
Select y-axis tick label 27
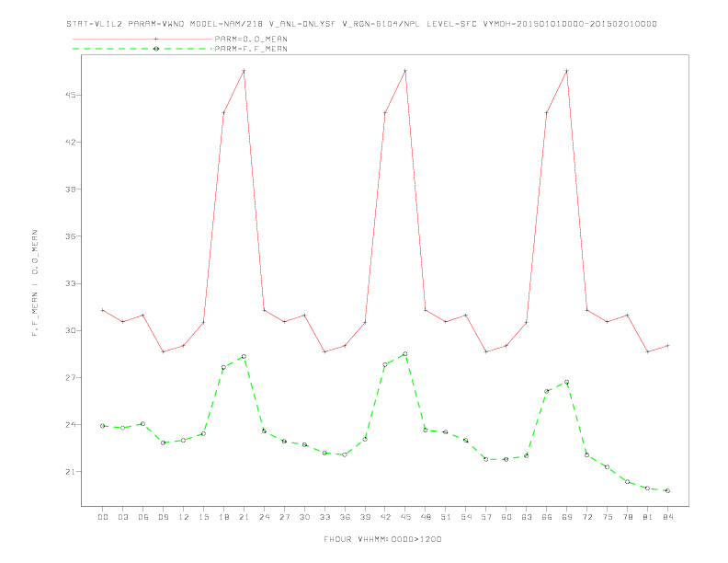click(x=70, y=378)
